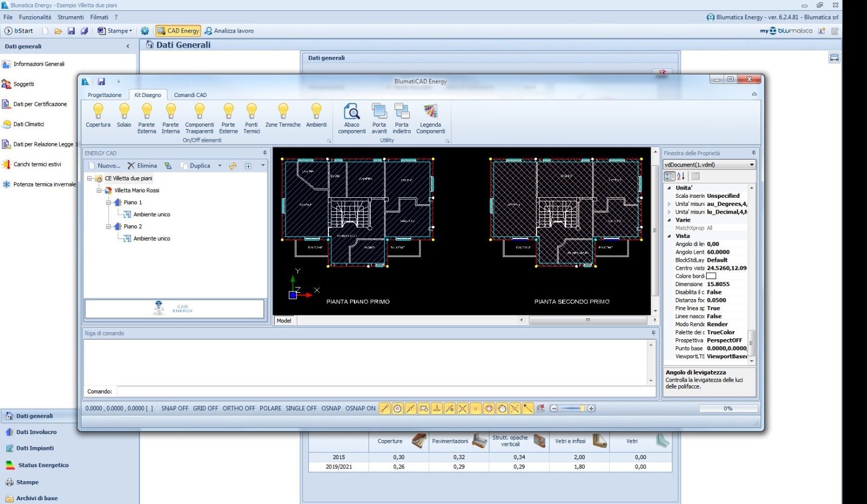The image size is (867, 504).
Task: Collapse Villetta Mario Rossi node
Action: (x=99, y=190)
